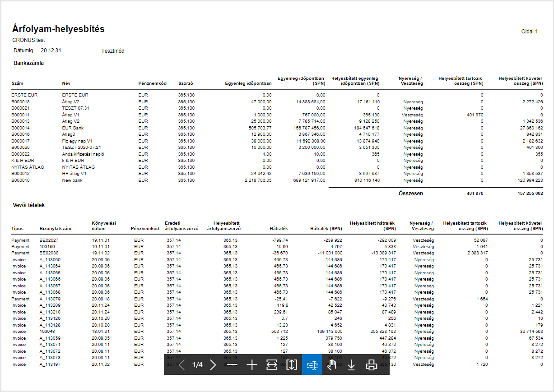The image size is (554, 392).
Task: Click the bank name EUR Bank
Action: 72,128
